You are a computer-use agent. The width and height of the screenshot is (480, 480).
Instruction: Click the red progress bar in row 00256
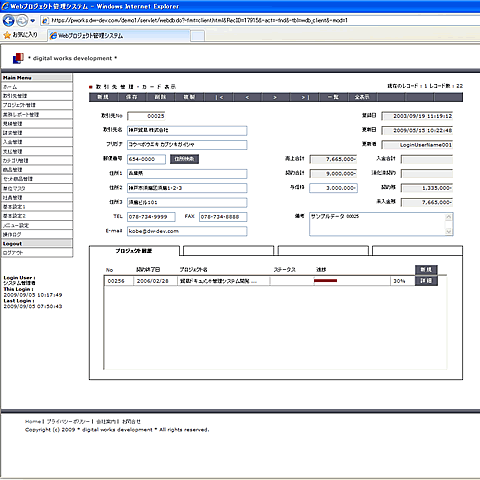(326, 281)
